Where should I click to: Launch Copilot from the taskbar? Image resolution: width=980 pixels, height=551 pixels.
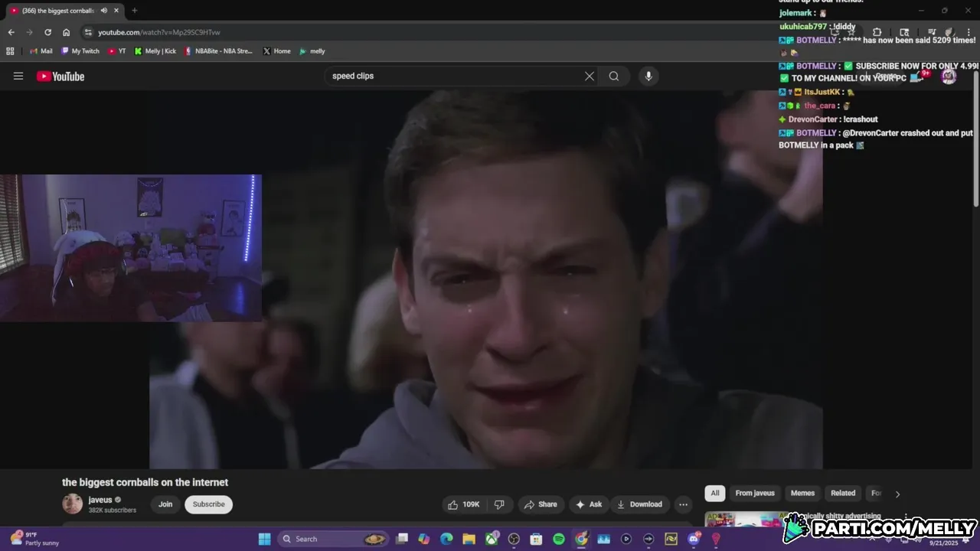(x=424, y=539)
